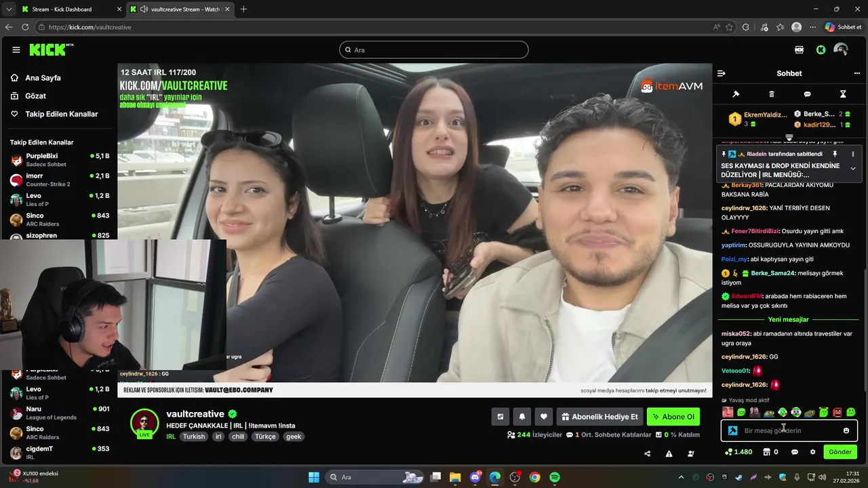Send message with Gönder button
Image resolution: width=868 pixels, height=488 pixels.
tap(840, 452)
